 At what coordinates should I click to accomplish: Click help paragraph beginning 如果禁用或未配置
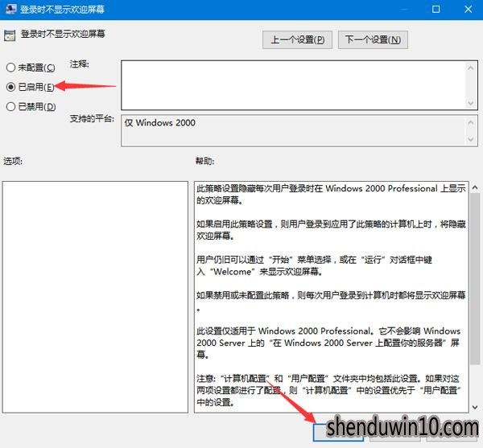(x=331, y=301)
